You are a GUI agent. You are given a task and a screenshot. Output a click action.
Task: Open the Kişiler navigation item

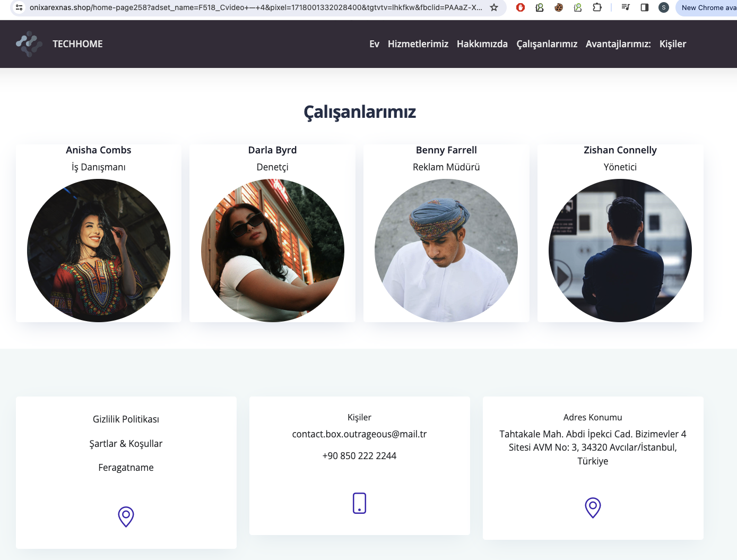673,44
